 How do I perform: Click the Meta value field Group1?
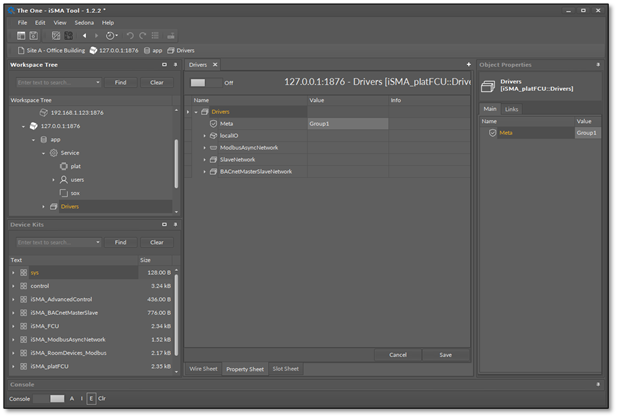347,124
